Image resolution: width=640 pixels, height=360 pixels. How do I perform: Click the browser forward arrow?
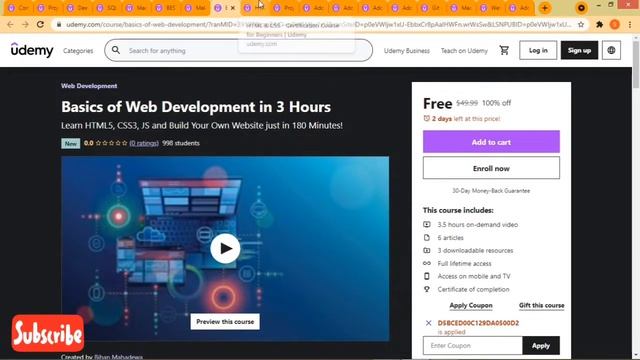point(25,24)
